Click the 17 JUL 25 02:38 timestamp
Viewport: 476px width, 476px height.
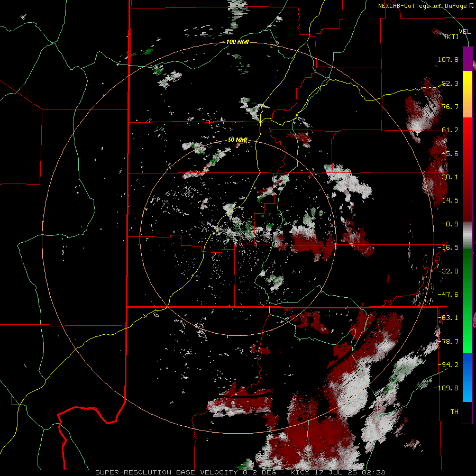tap(348, 472)
